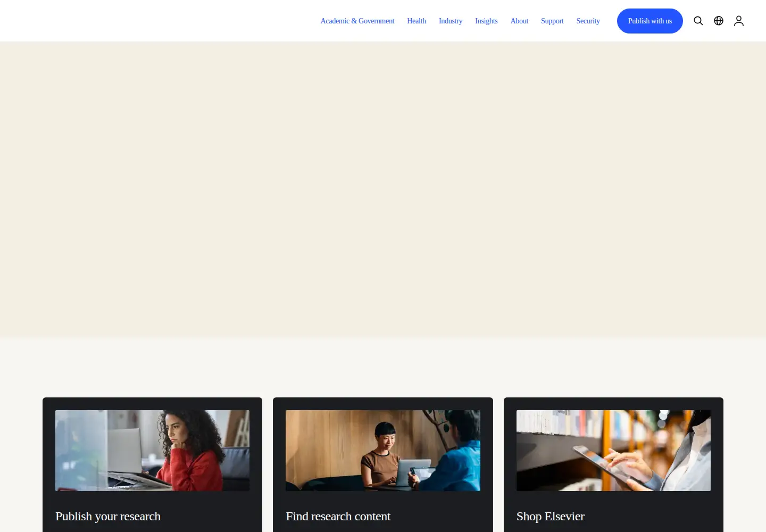Open Publish your research card title
The height and width of the screenshot is (532, 766).
pyautogui.click(x=108, y=516)
